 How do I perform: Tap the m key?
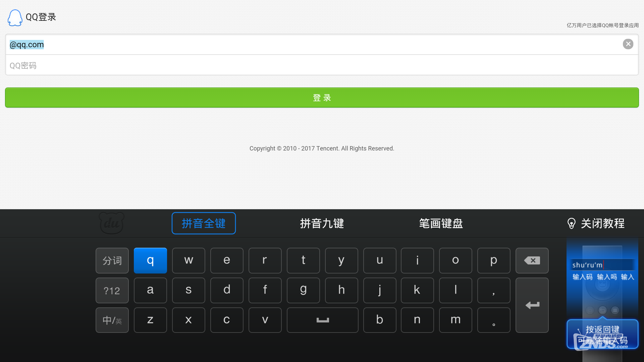(x=455, y=320)
